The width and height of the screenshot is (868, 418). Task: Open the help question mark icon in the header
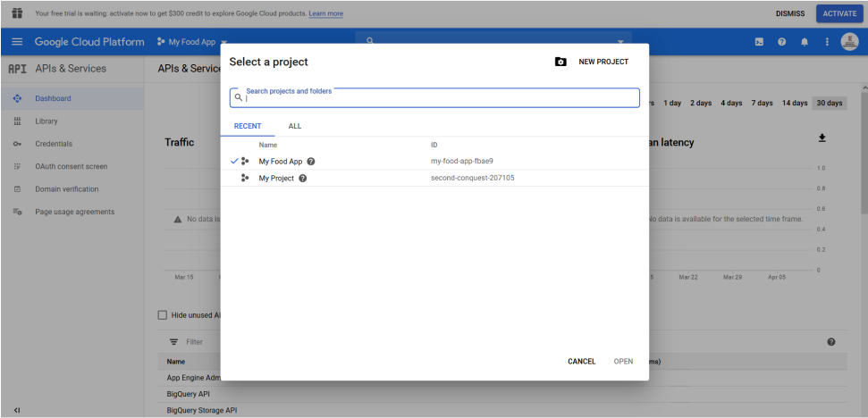click(781, 42)
